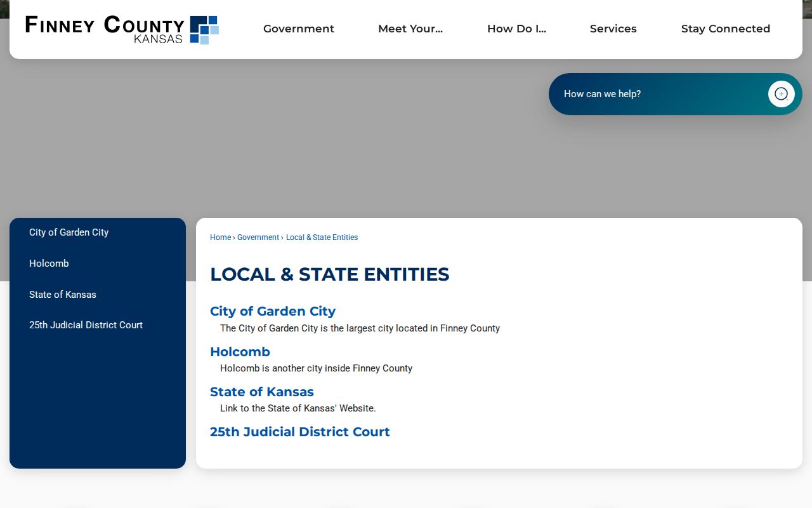
Task: Focus the 'How can we help?' search field
Action: coord(660,94)
